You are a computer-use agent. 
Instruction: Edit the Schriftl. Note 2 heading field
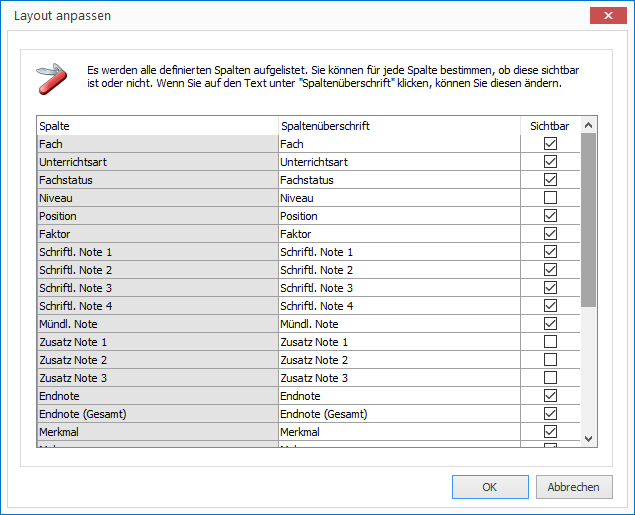399,270
